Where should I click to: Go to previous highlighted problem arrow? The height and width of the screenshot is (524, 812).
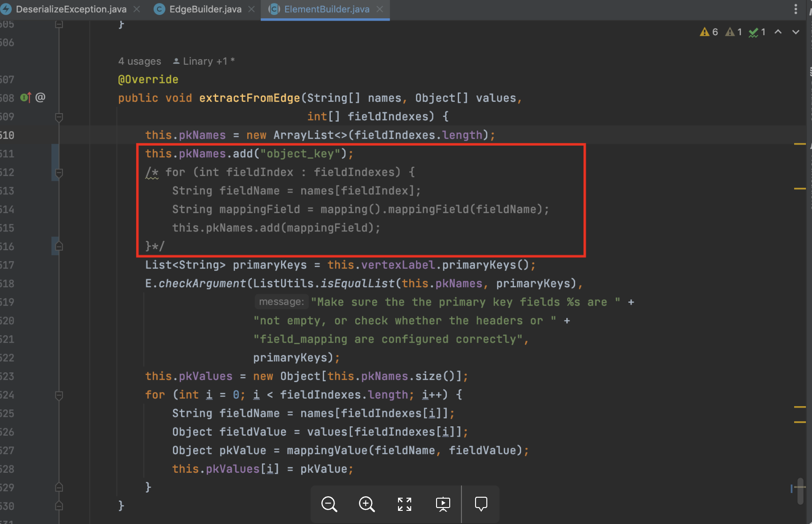coord(778,32)
